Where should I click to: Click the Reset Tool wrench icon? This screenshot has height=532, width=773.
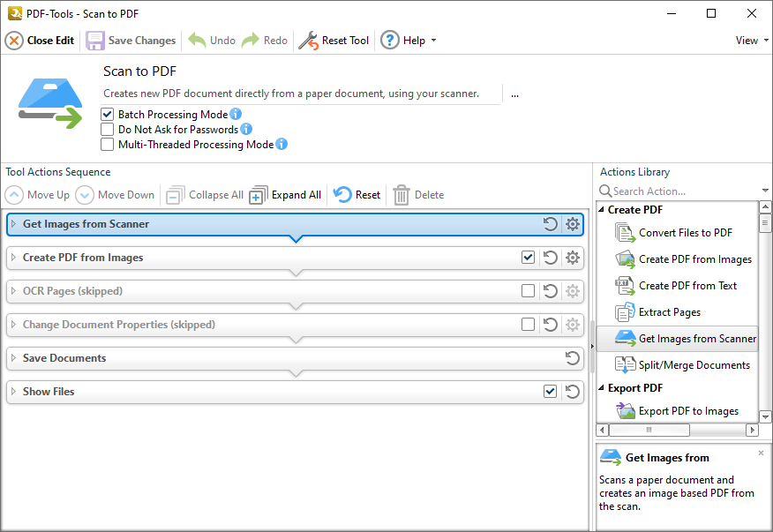click(x=309, y=41)
